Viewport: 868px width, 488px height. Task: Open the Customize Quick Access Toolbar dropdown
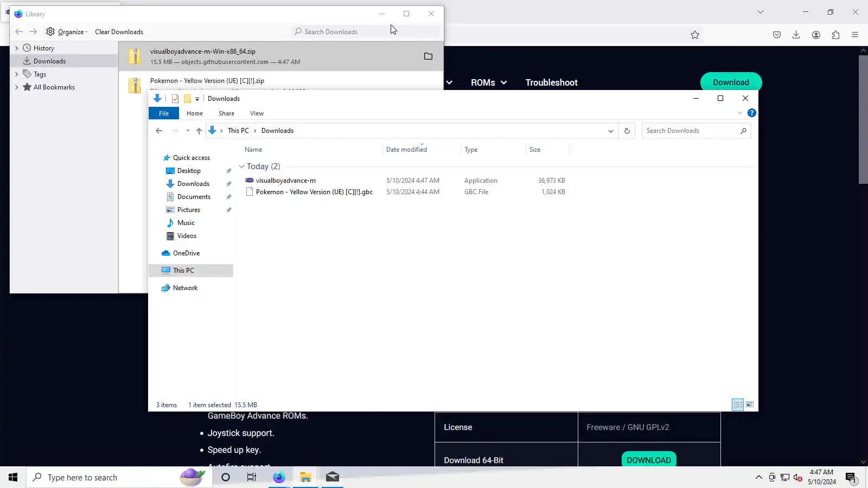point(197,99)
